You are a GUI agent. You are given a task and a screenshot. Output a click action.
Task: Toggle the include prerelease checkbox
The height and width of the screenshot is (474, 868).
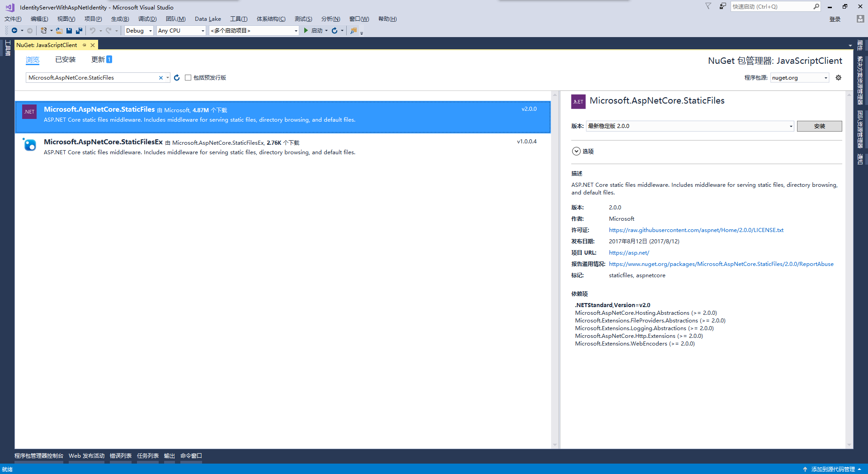188,78
